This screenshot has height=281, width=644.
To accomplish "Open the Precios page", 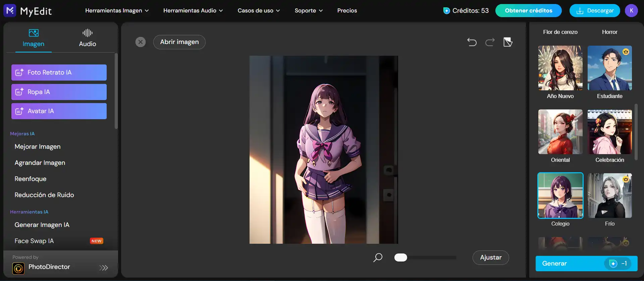I will [x=347, y=11].
